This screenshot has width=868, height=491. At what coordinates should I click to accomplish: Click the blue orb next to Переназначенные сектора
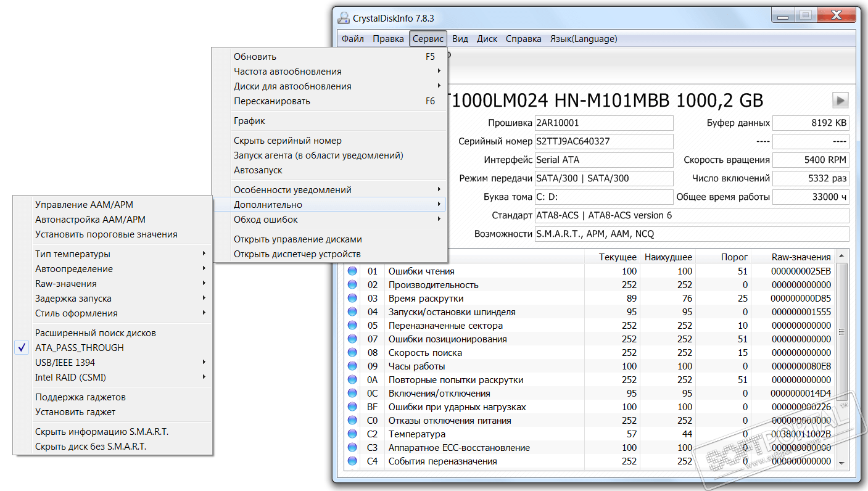click(352, 326)
